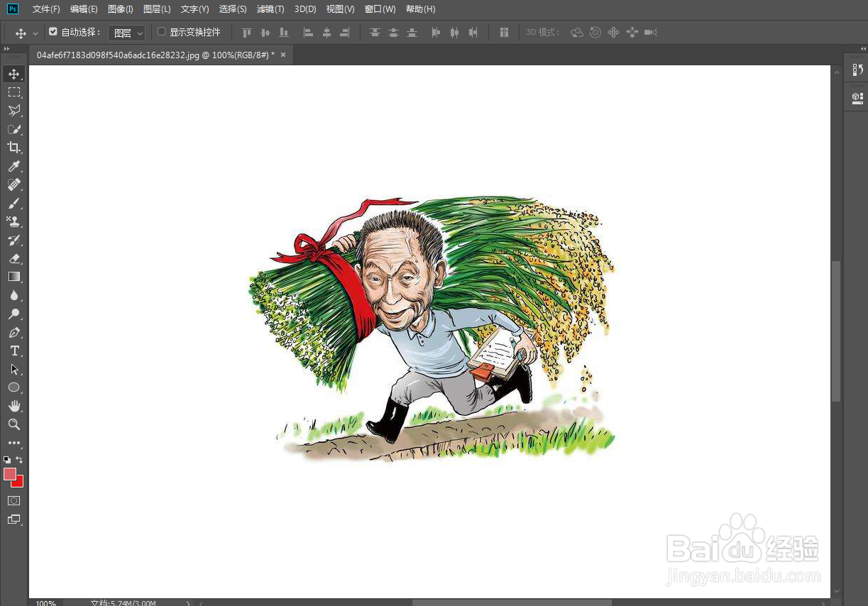This screenshot has height=606, width=868.
Task: Select the Dodge tool
Action: (14, 314)
